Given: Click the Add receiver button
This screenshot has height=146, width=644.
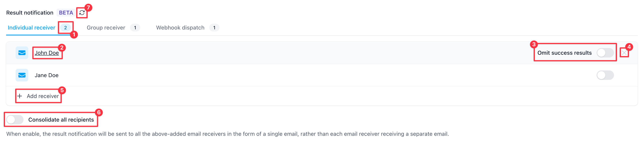Looking at the screenshot, I should pyautogui.click(x=38, y=96).
